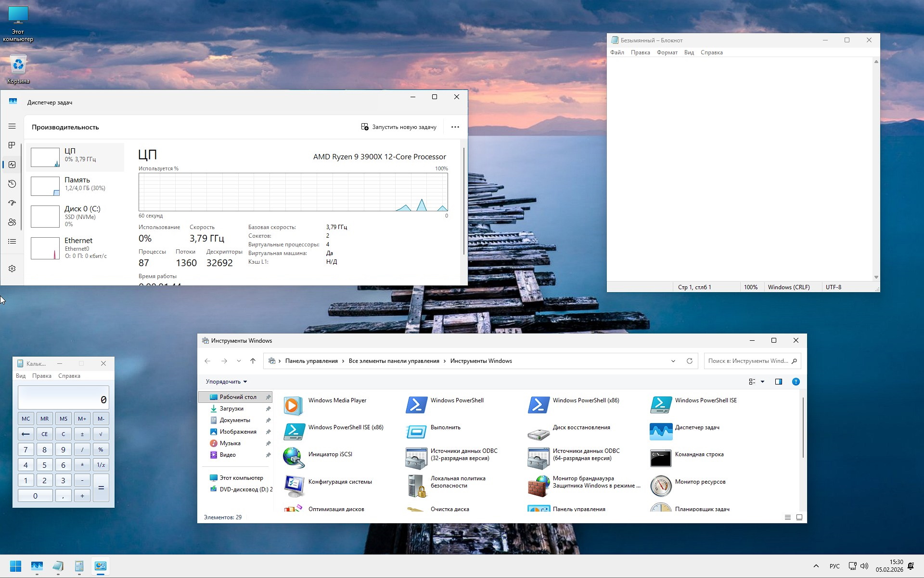This screenshot has width=924, height=578.
Task: Open Windows Start button on taskbar
Action: [x=16, y=566]
